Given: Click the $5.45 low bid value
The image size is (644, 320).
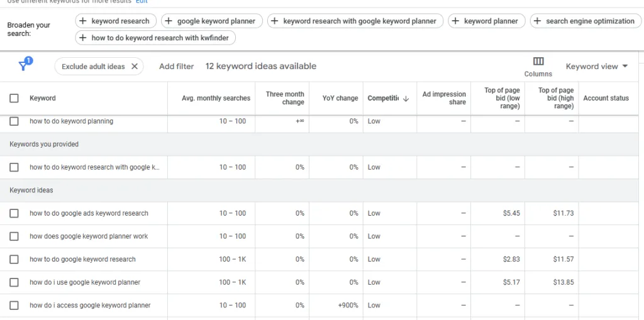Looking at the screenshot, I should click(x=511, y=213).
